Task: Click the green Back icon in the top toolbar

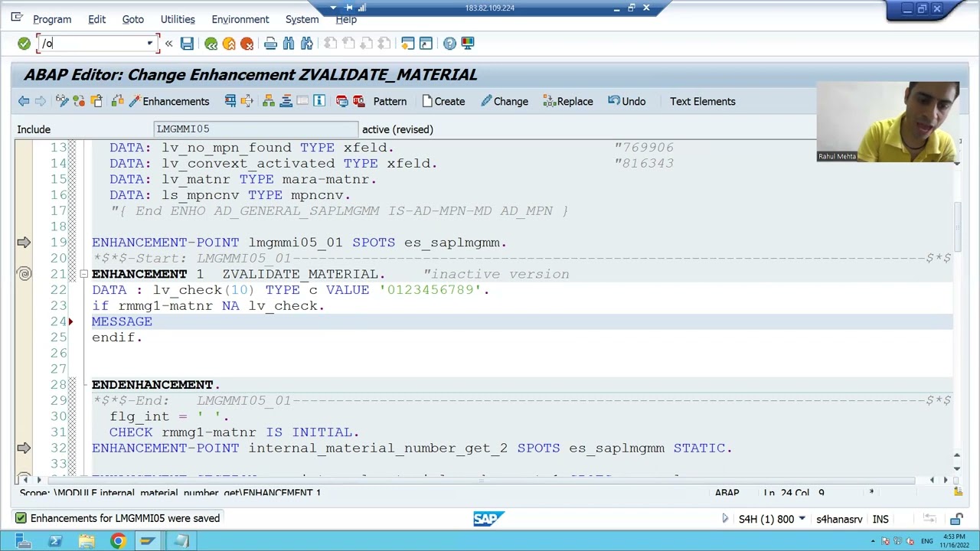Action: 211,44
